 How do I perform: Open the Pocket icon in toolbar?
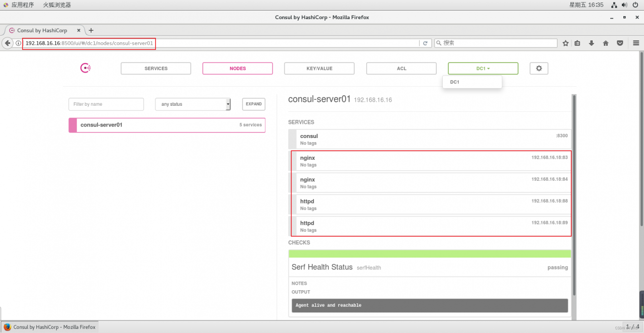click(620, 43)
